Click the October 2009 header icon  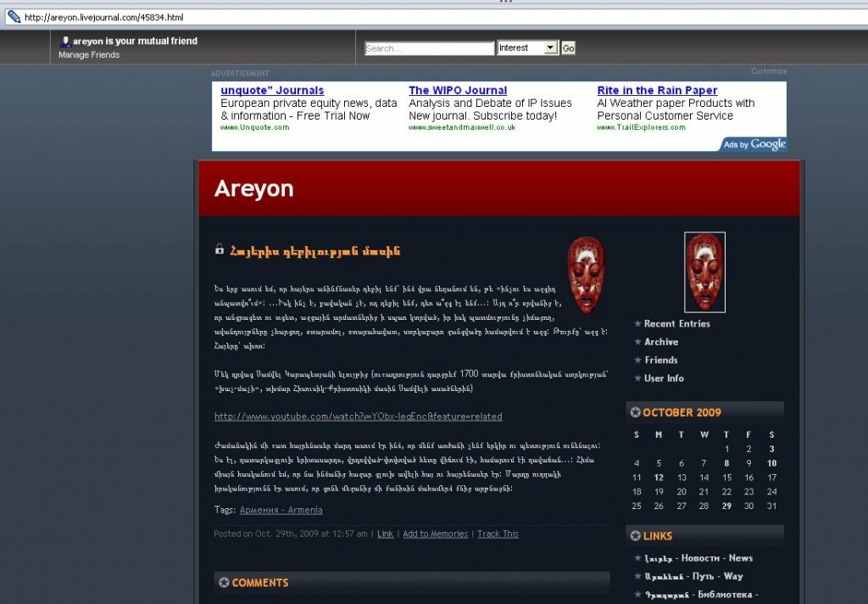click(635, 412)
